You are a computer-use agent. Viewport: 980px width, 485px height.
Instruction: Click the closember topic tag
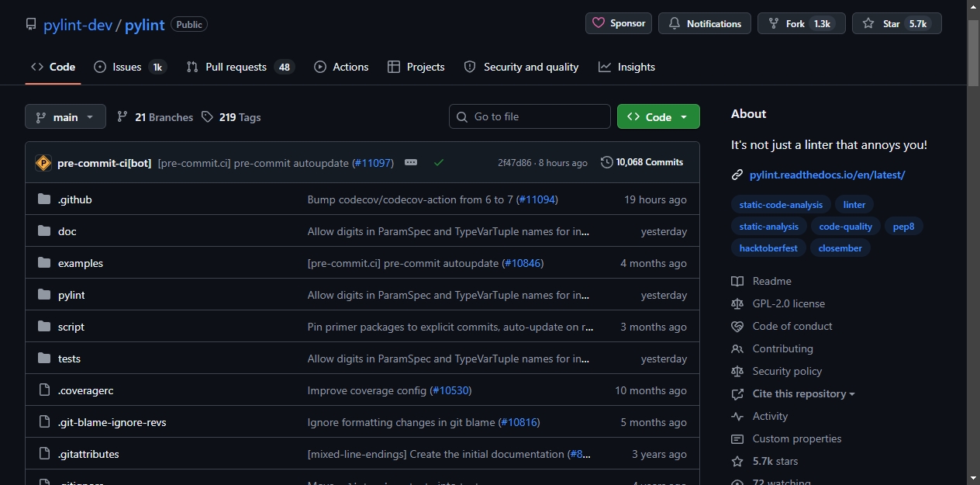click(840, 248)
